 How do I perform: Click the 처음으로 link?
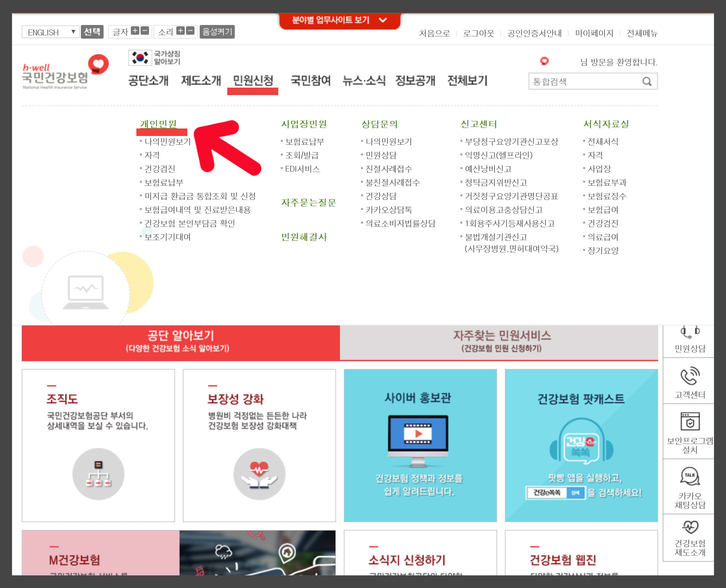434,33
